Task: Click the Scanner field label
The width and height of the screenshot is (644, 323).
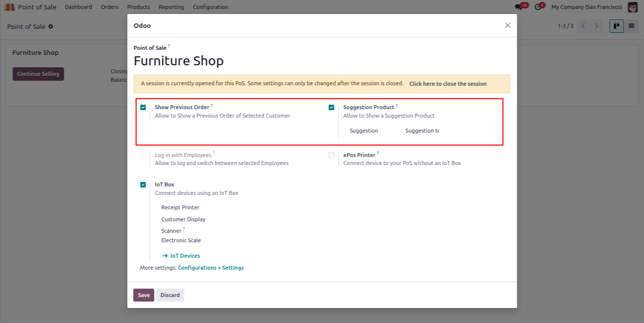Action: (x=171, y=231)
